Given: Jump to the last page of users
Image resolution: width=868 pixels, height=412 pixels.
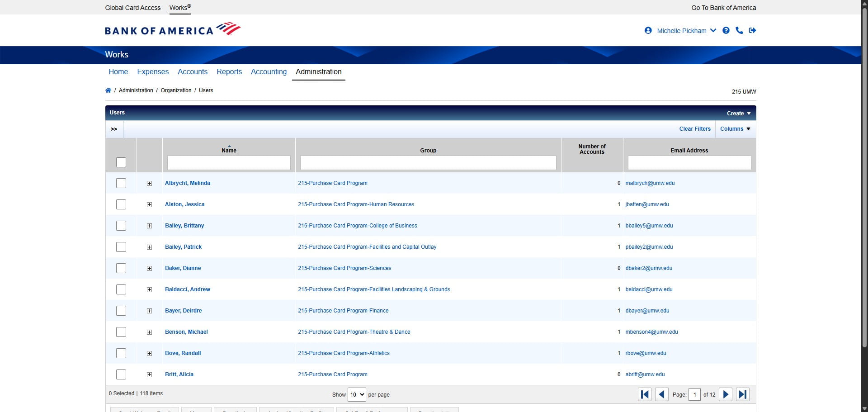Looking at the screenshot, I should point(743,394).
